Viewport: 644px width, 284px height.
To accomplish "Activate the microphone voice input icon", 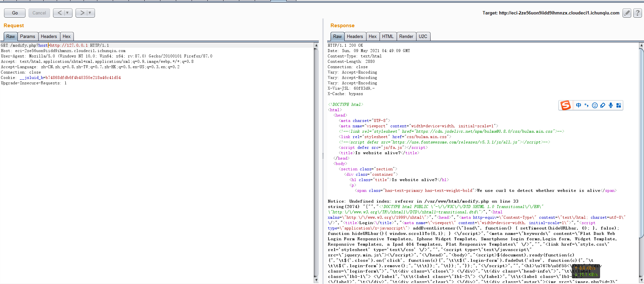I will tap(611, 105).
